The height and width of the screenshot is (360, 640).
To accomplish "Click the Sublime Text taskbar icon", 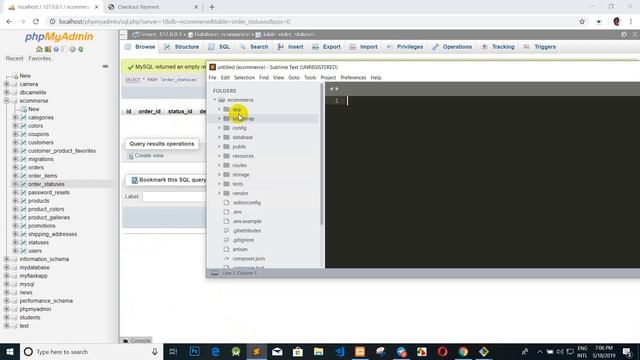I will coord(256,351).
